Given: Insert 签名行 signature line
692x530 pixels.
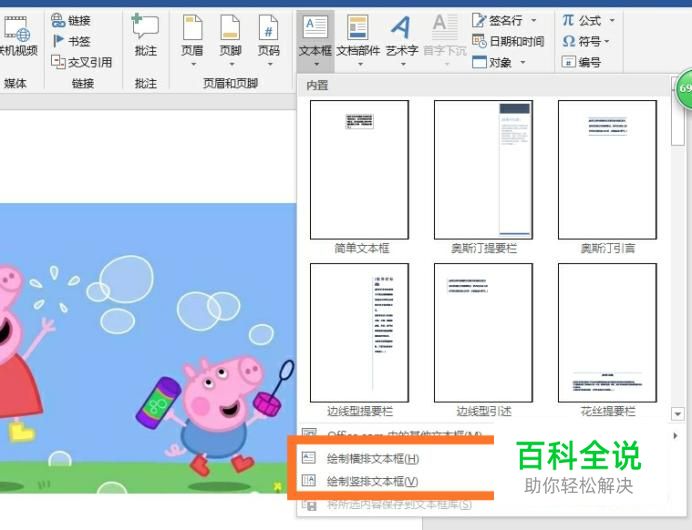Looking at the screenshot, I should 498,20.
